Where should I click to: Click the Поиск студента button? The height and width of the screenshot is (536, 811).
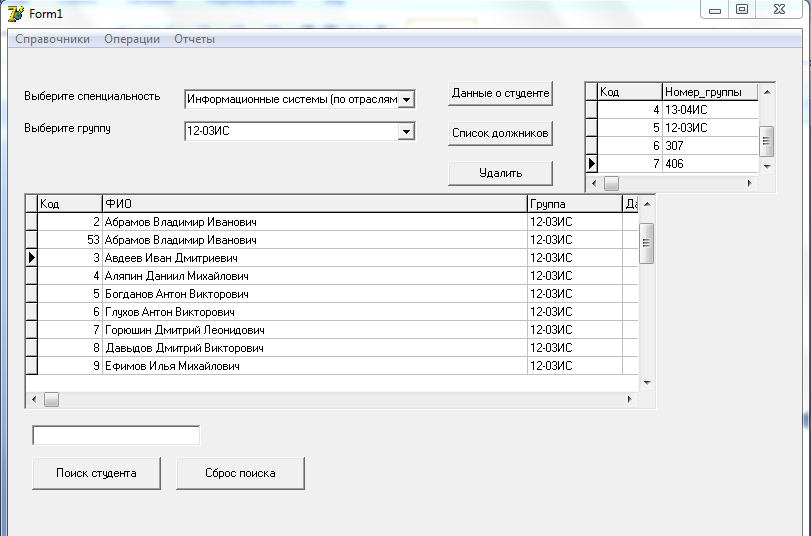point(96,473)
